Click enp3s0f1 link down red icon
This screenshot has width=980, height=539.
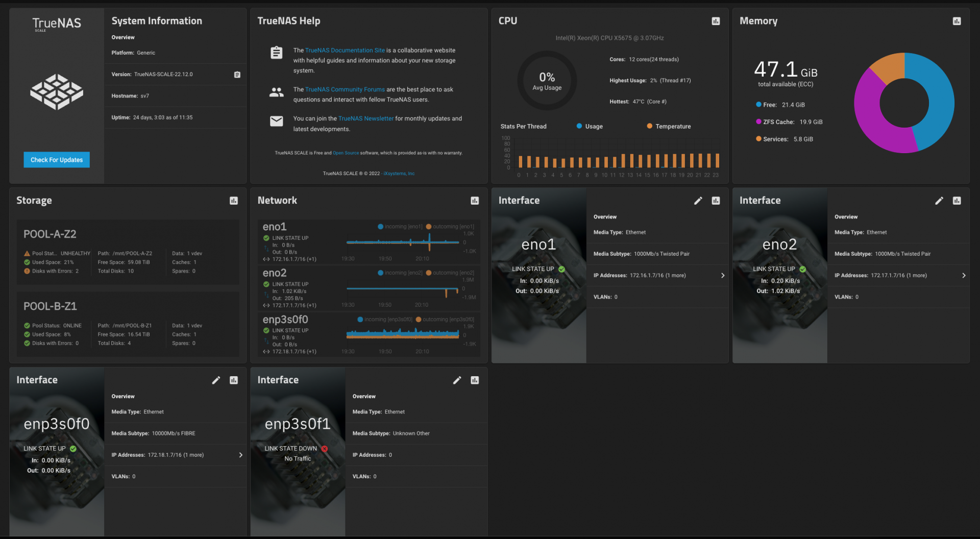click(324, 449)
